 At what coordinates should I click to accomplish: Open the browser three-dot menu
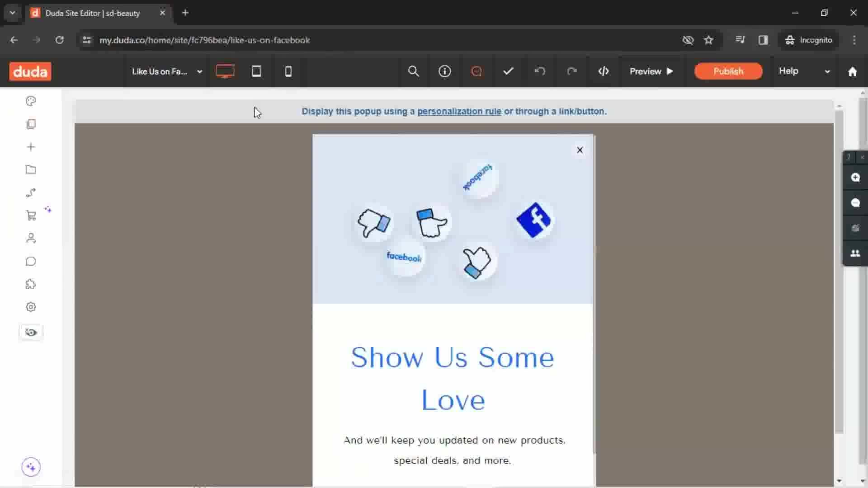pyautogui.click(x=854, y=40)
